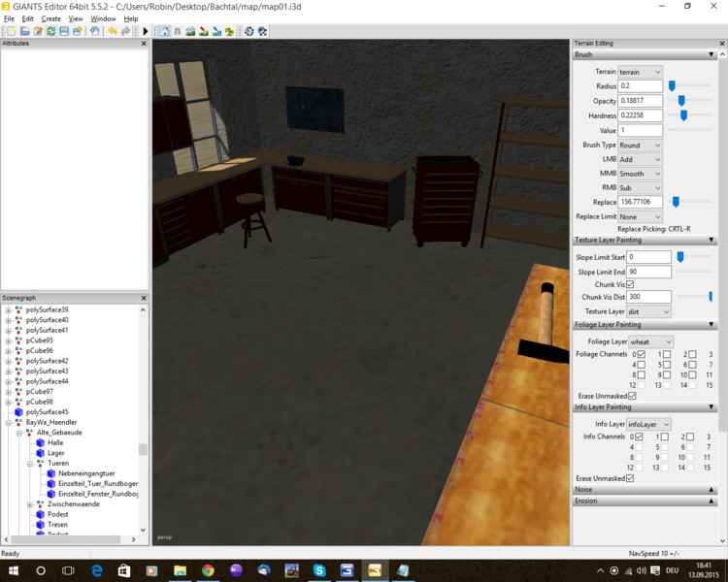This screenshot has height=582, width=728.
Task: Open the Window menu
Action: coord(103,18)
